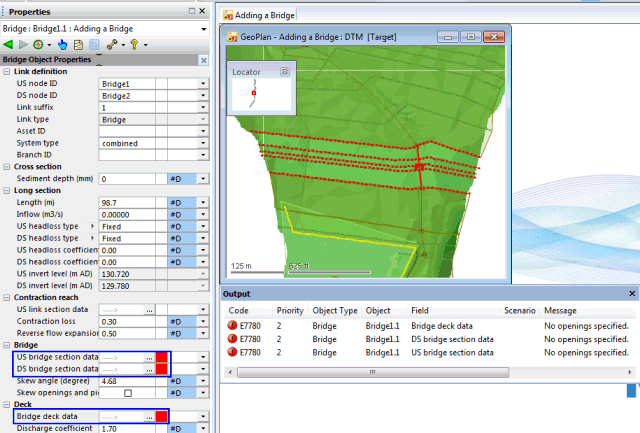Collapse the Link definition section
The image size is (640, 433).
[7, 72]
